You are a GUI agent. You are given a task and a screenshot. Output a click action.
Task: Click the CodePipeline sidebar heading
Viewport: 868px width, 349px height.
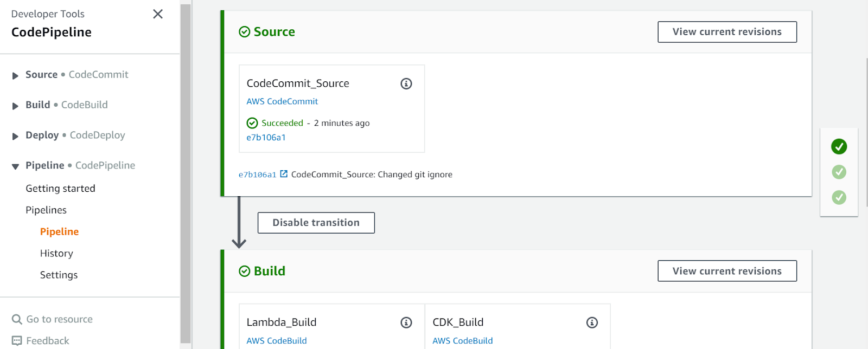tap(52, 33)
